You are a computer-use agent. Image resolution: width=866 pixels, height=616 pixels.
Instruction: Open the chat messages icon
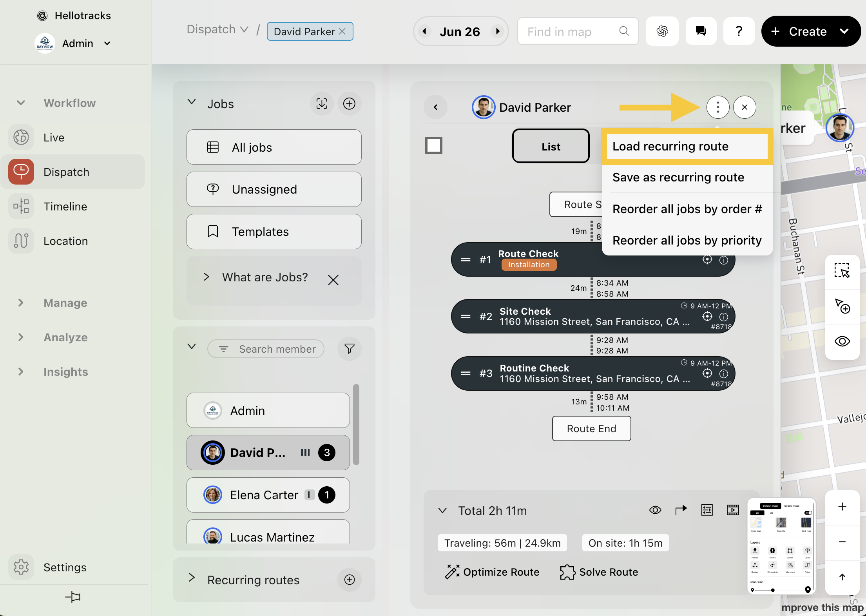701,31
